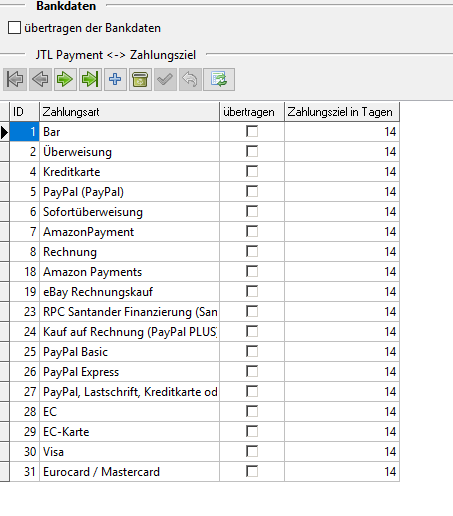Tick übertragen checkbox for Bar row

(x=252, y=131)
